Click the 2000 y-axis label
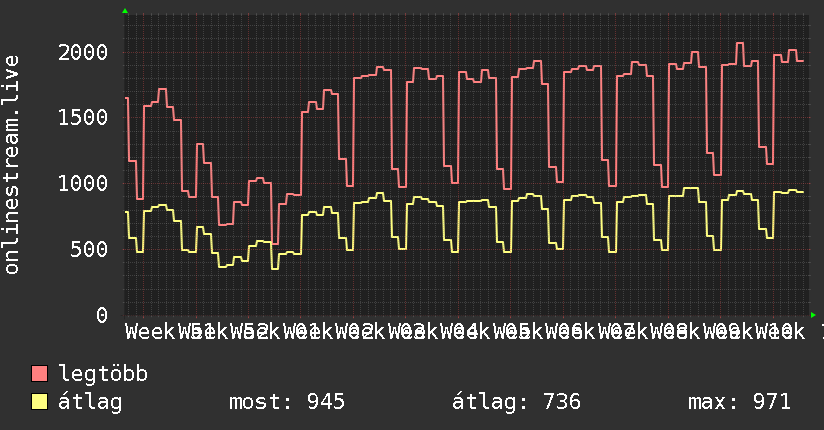 click(83, 53)
